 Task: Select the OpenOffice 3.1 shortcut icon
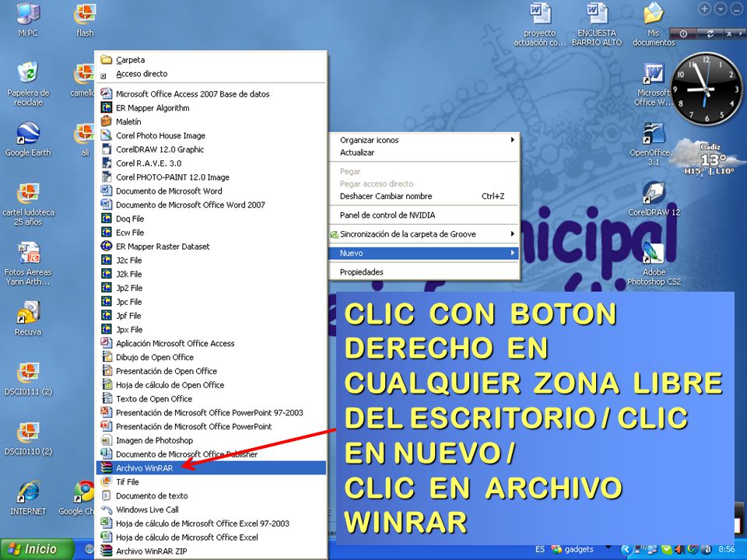654,144
